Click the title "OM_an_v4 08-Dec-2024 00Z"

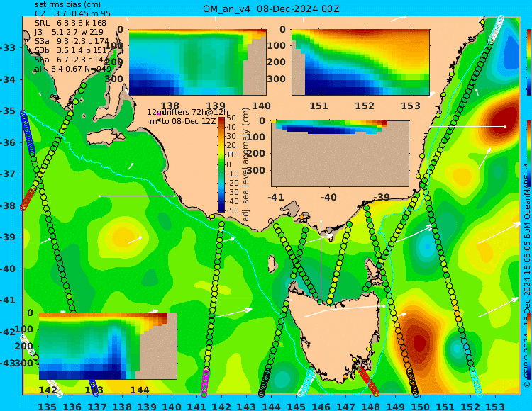tap(271, 9)
